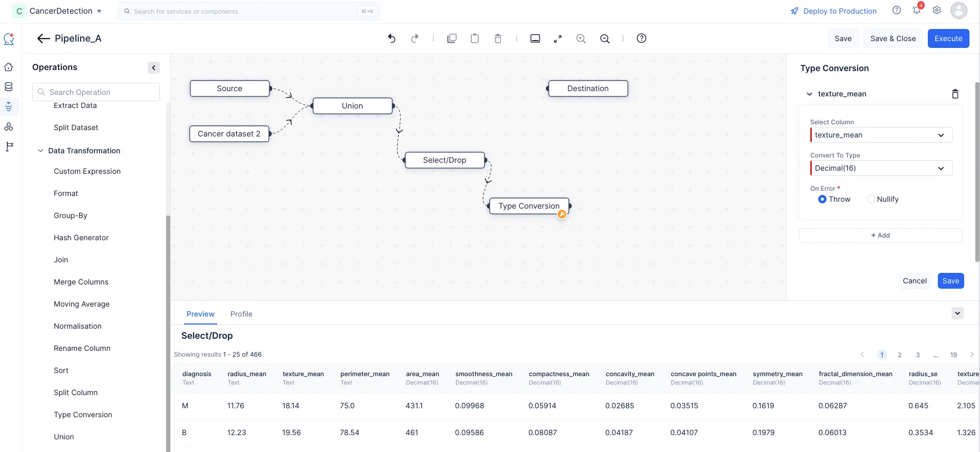Viewport: 980px width, 452px height.
Task: Go to results page 2
Action: (x=900, y=355)
